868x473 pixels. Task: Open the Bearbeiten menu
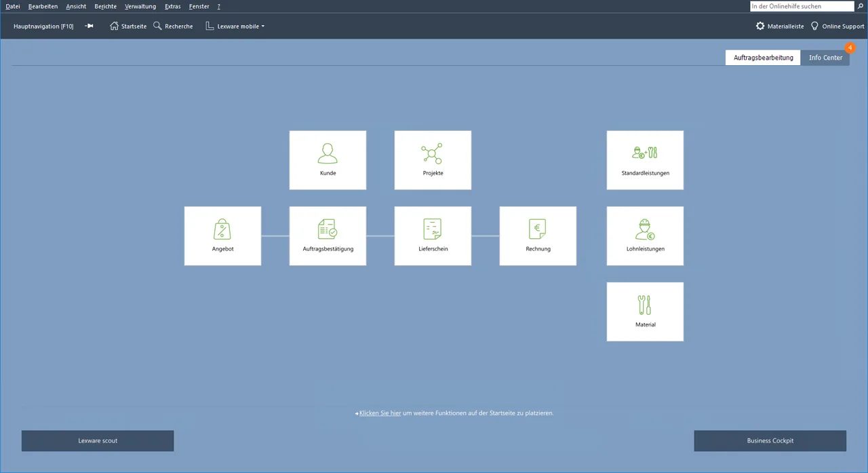pyautogui.click(x=43, y=6)
